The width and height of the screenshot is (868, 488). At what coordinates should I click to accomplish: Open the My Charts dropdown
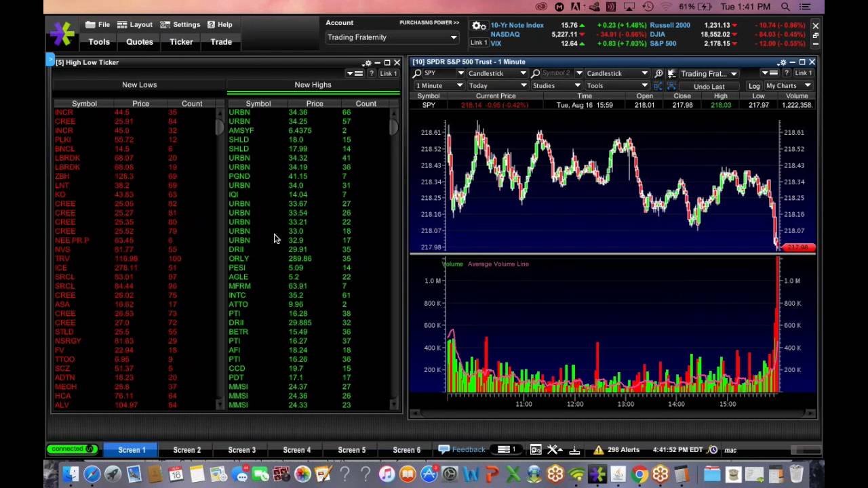[789, 85]
